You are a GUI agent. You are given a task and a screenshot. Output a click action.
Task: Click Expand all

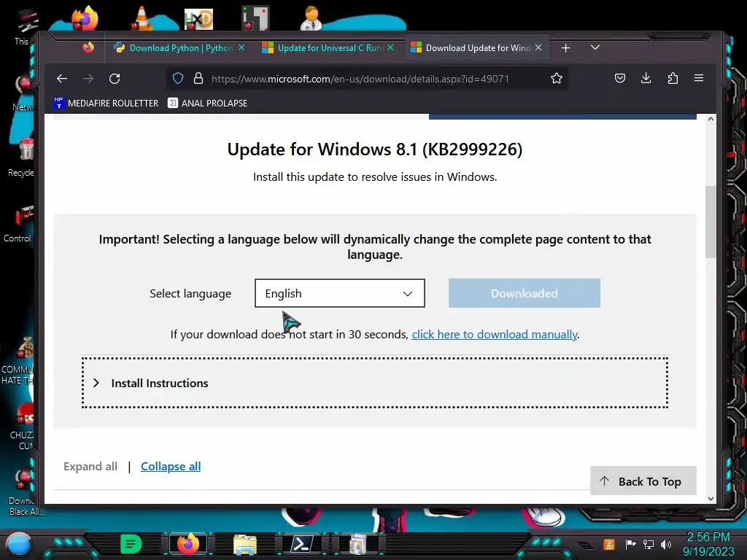tap(90, 466)
